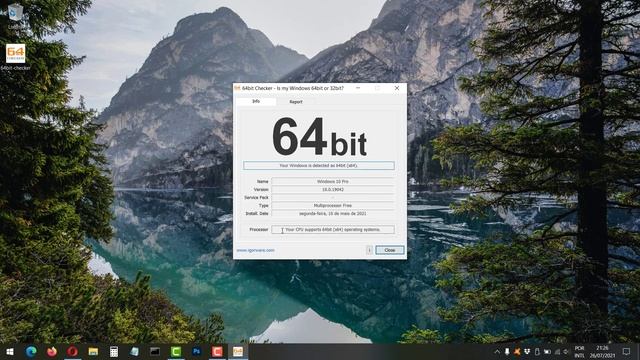The image size is (640, 360).
Task: Select the 64bit Checker taskbar icon
Action: (x=238, y=351)
